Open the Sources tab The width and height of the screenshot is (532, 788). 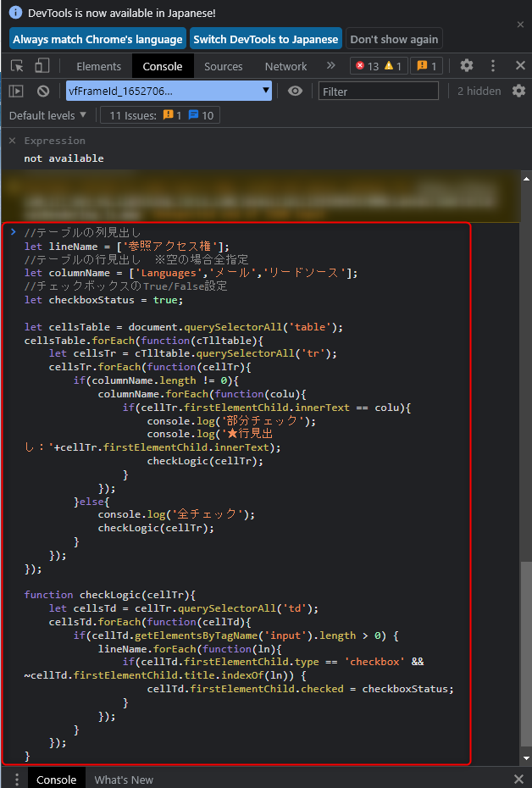click(223, 66)
